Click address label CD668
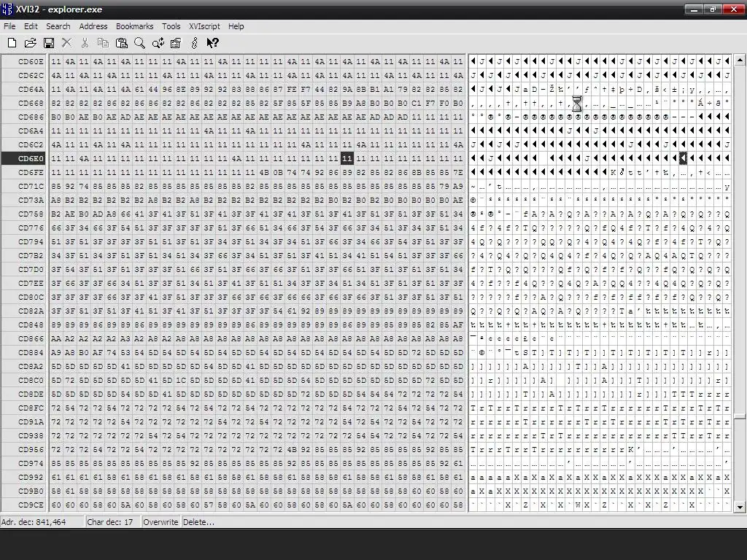The image size is (747, 560). click(31, 103)
